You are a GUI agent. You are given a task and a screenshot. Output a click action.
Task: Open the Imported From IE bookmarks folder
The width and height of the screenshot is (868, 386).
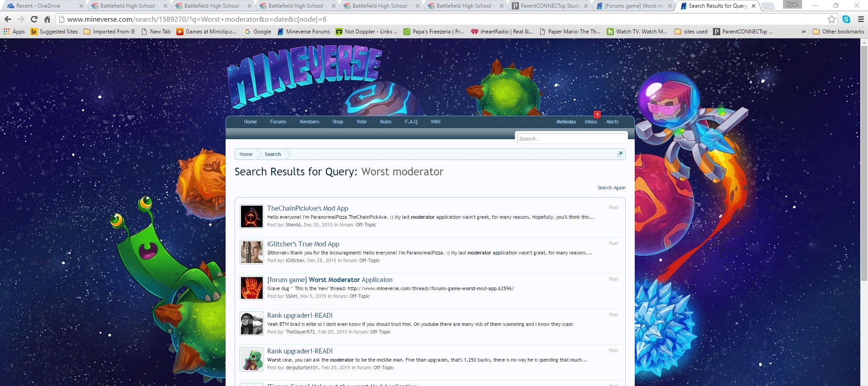[109, 32]
